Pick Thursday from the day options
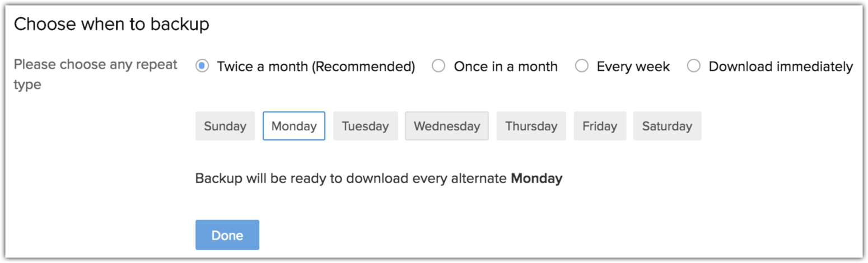Image resolution: width=868 pixels, height=263 pixels. point(531,126)
